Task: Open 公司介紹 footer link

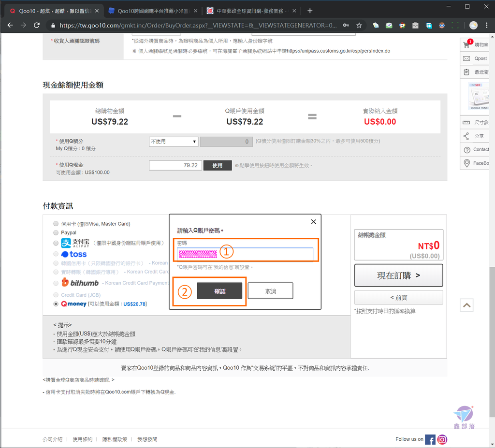Action: (x=52, y=439)
